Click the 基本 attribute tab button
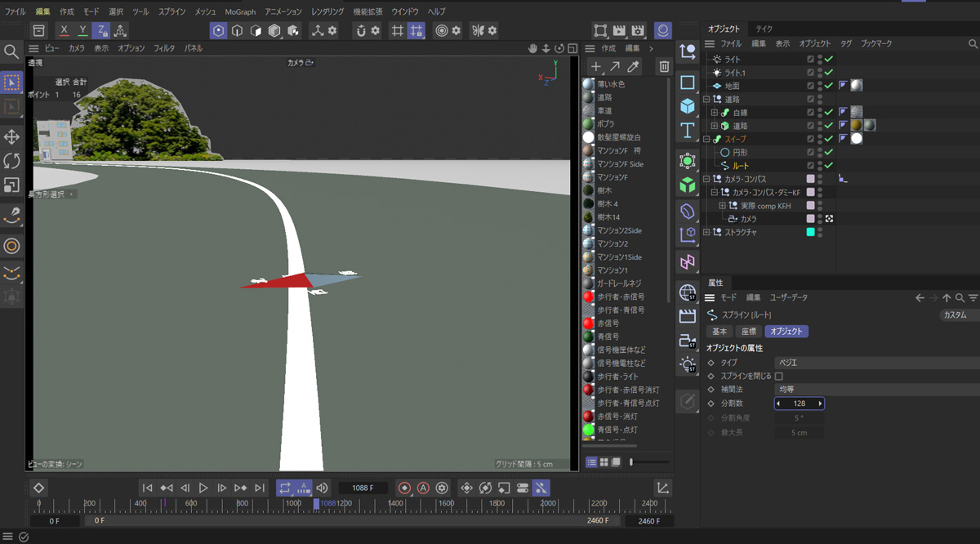Screen dimensions: 980x544 point(719,332)
